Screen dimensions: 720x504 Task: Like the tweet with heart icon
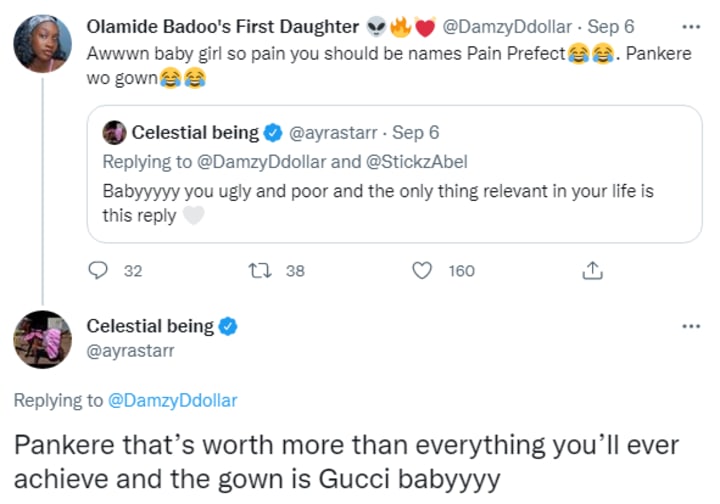(424, 270)
